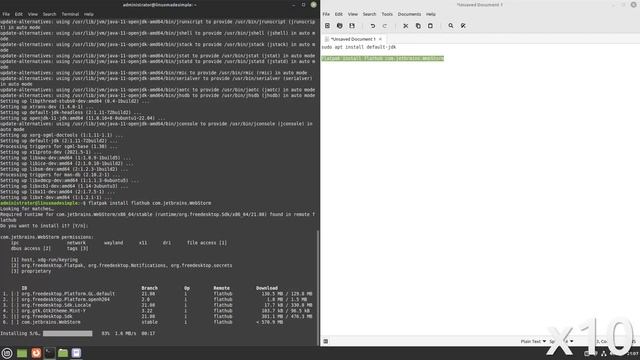Open the text editor Documents menu
This screenshot has height=360, width=640.
tap(409, 14)
